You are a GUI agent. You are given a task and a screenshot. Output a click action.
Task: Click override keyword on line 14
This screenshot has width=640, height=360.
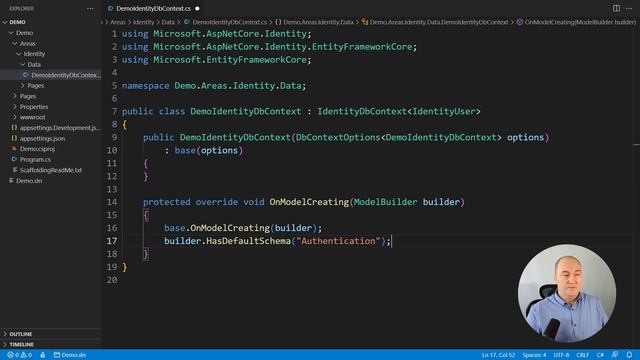coord(216,202)
